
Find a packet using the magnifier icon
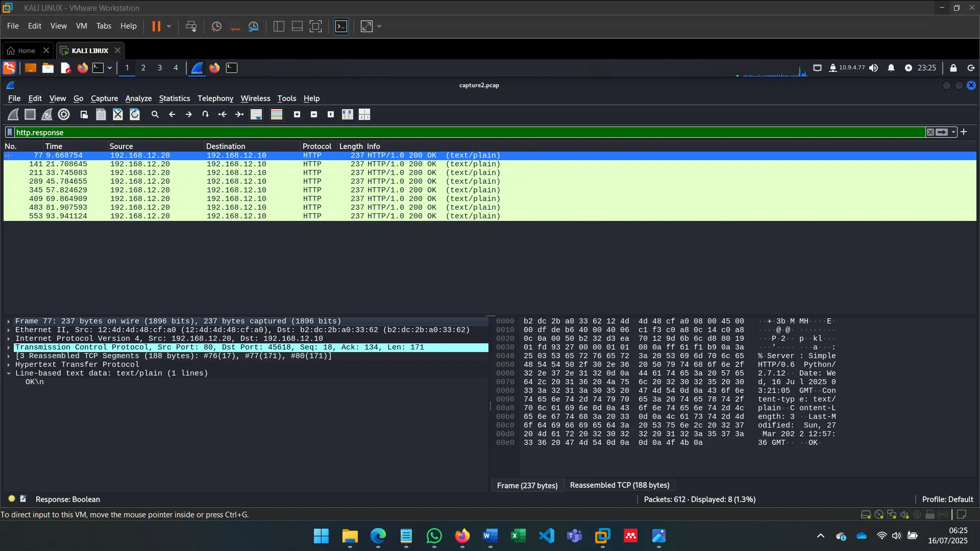click(155, 114)
